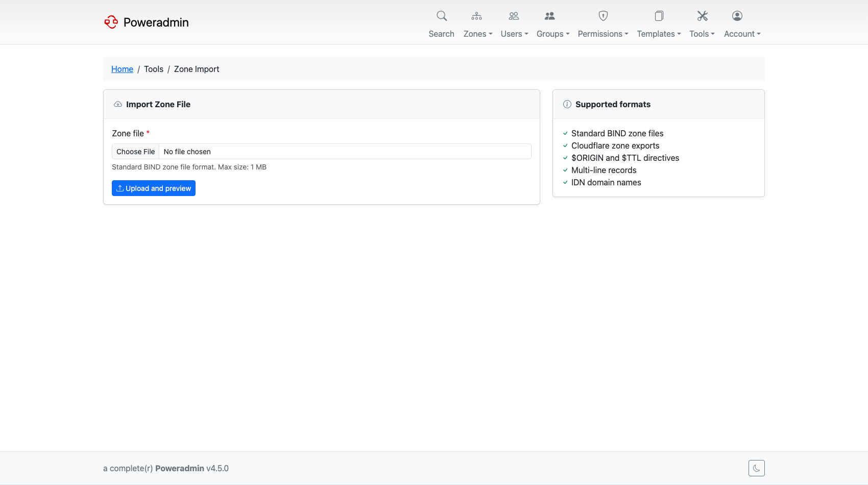Viewport: 868px width, 485px height.
Task: Click 'Standard BIND zone files' list item
Action: pyautogui.click(x=617, y=133)
